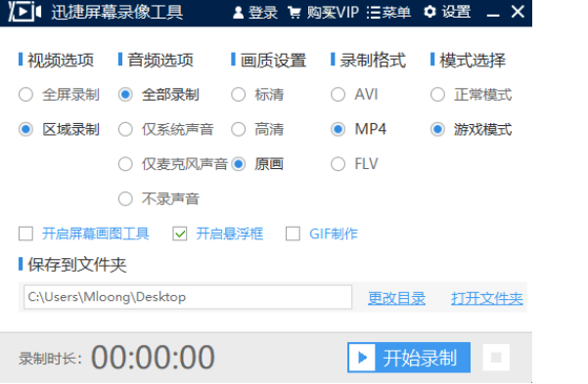This screenshot has width=588, height=384.
Task: Click the 保存到文件夹 heading
Action: [77, 265]
